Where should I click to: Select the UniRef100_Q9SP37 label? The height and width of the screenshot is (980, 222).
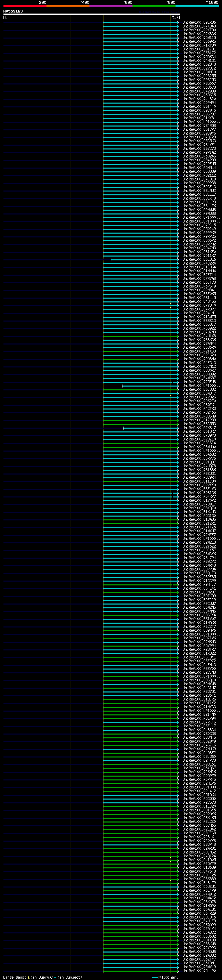click(199, 114)
